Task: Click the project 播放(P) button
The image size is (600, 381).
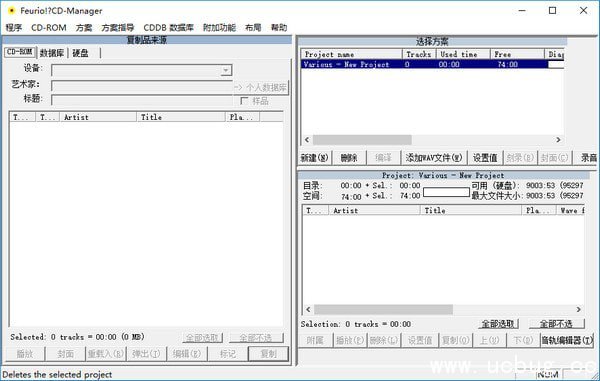Action: pyautogui.click(x=350, y=340)
